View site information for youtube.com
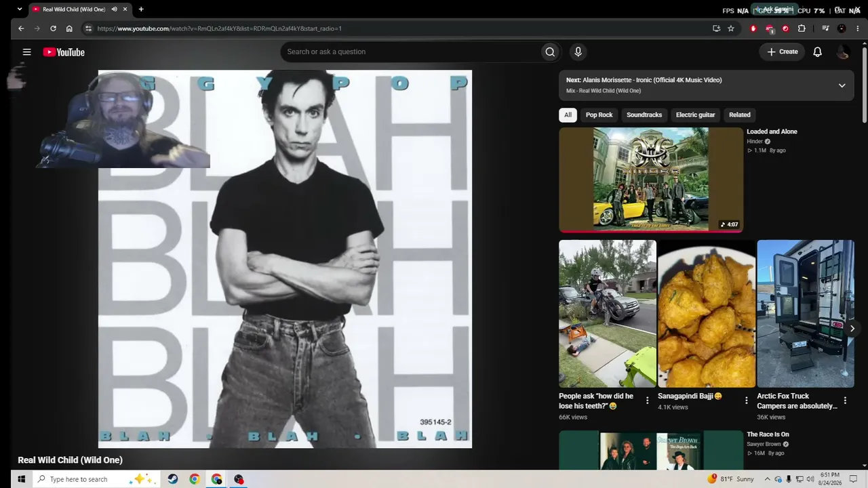Screen dimensions: 868x488 pyautogui.click(x=87, y=28)
